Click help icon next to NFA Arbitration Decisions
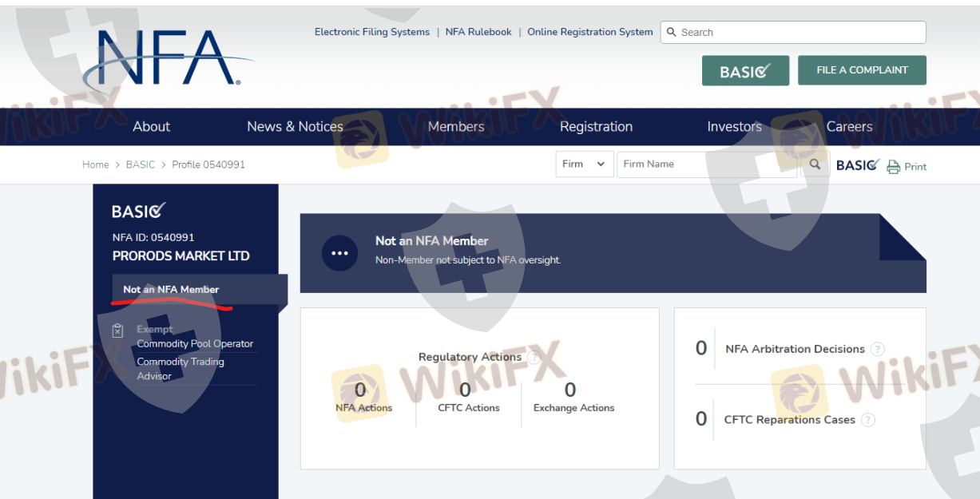The image size is (980, 499). 878,349
